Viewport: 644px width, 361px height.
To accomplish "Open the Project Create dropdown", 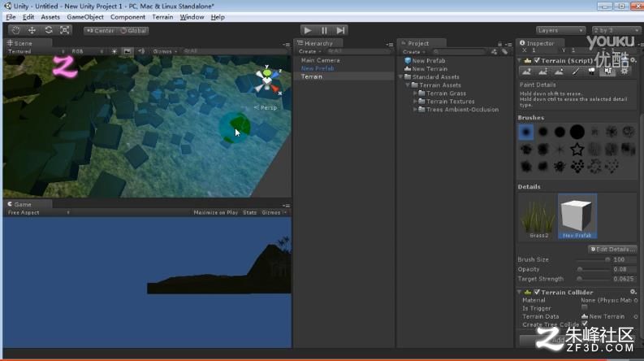I will tap(413, 52).
